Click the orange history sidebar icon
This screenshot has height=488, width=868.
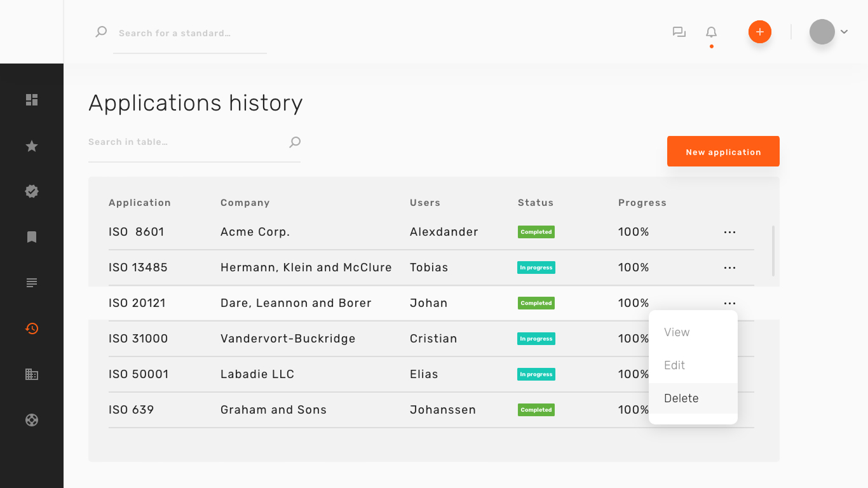tap(32, 329)
